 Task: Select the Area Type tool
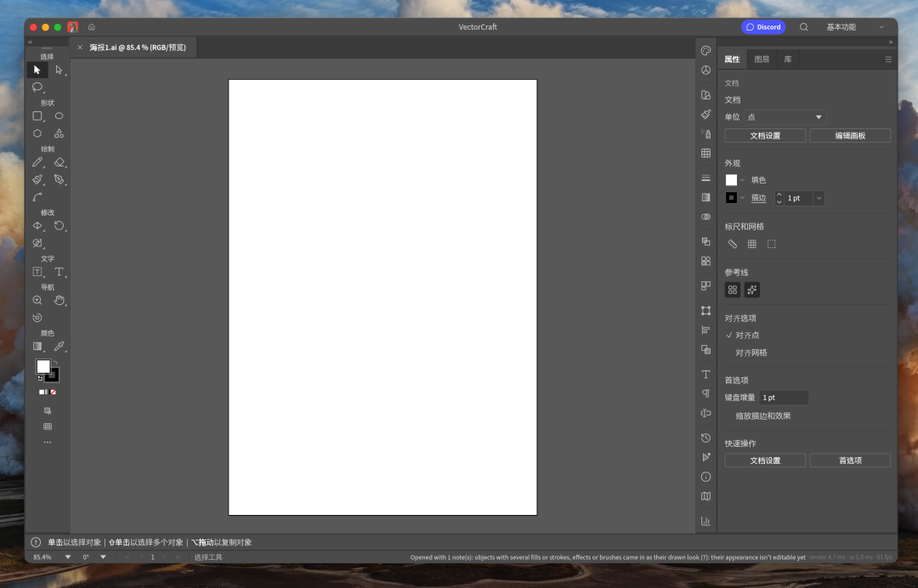pos(37,272)
